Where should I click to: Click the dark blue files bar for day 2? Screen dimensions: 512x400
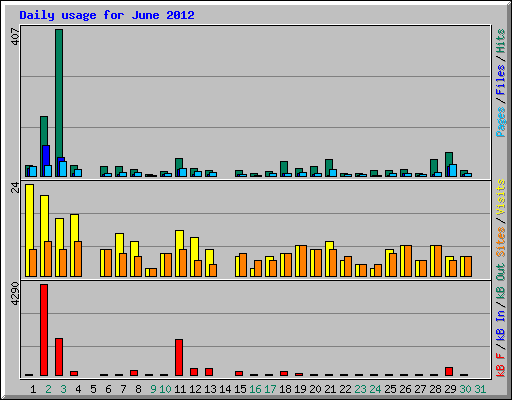click(x=47, y=155)
